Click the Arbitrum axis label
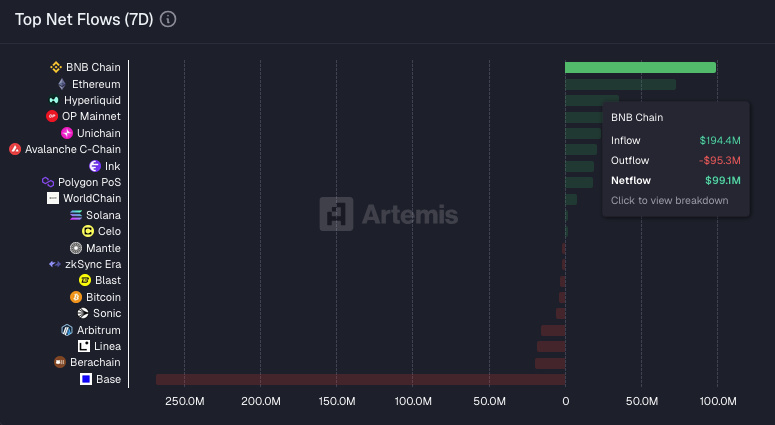This screenshot has width=775, height=425. click(98, 330)
